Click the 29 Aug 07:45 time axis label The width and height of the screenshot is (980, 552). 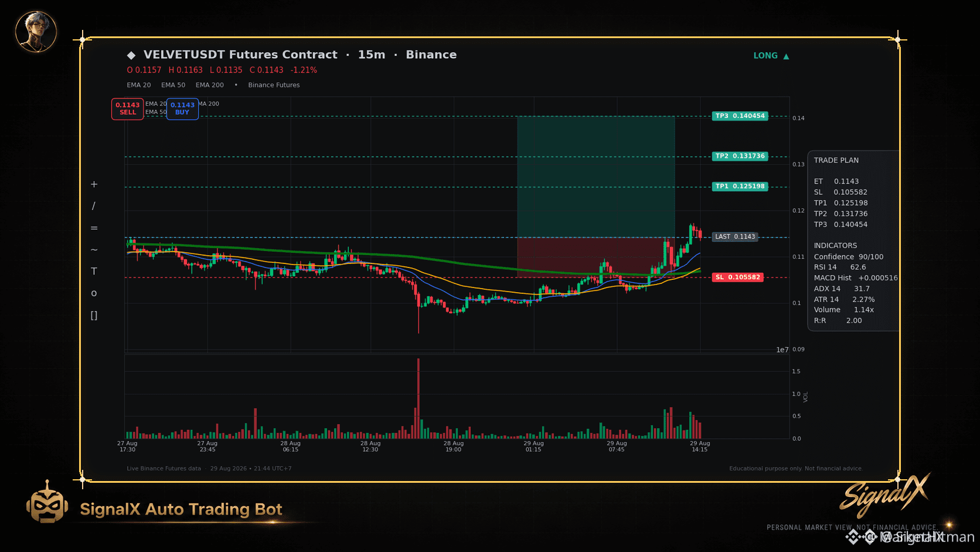point(617,446)
